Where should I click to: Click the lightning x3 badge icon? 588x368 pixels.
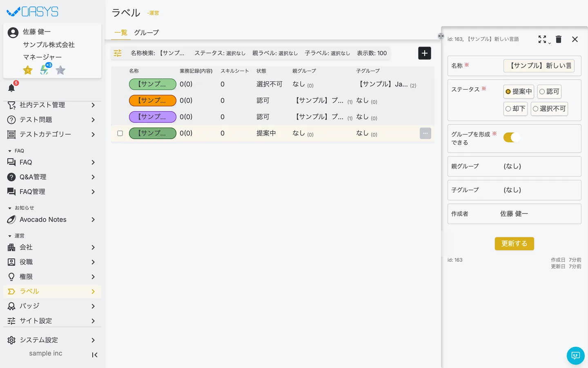click(45, 70)
